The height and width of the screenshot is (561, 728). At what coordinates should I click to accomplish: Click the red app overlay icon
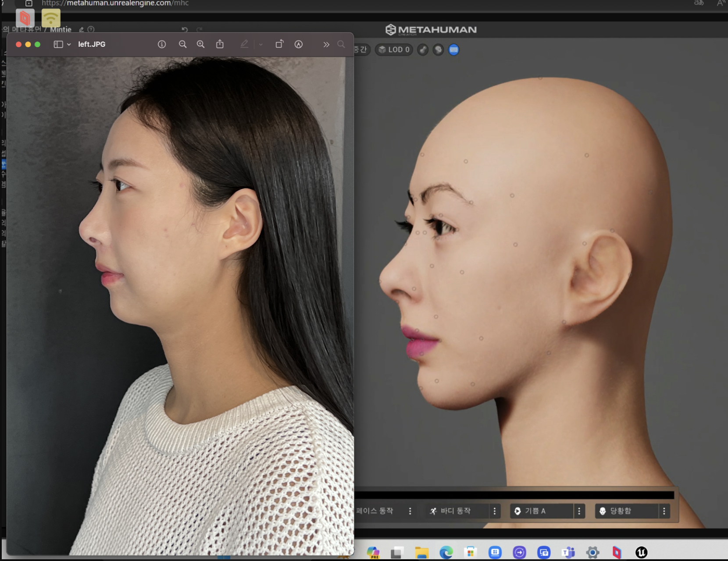tap(25, 18)
